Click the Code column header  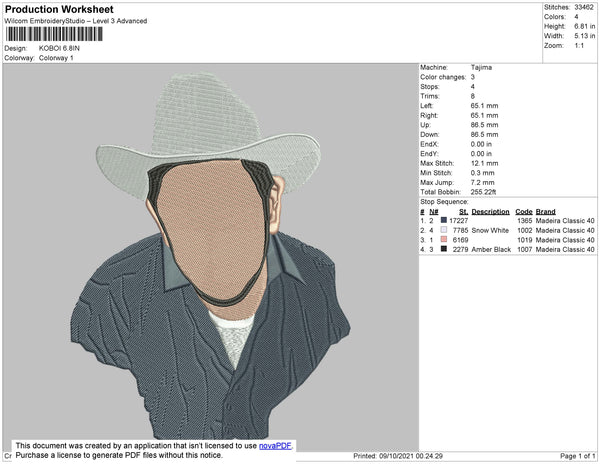[x=523, y=212]
